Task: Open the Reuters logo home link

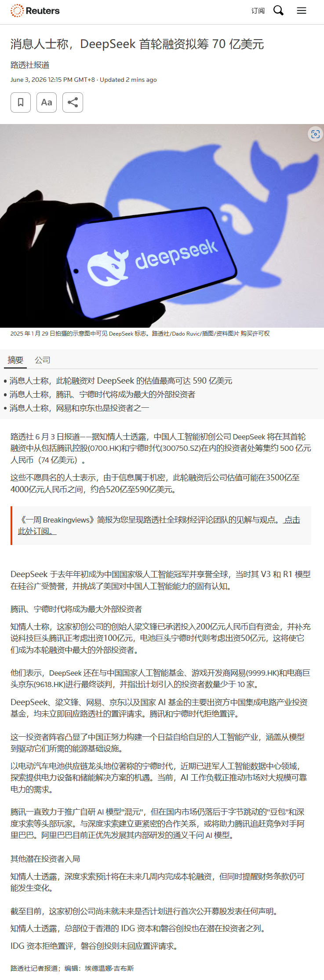Action: (x=35, y=11)
